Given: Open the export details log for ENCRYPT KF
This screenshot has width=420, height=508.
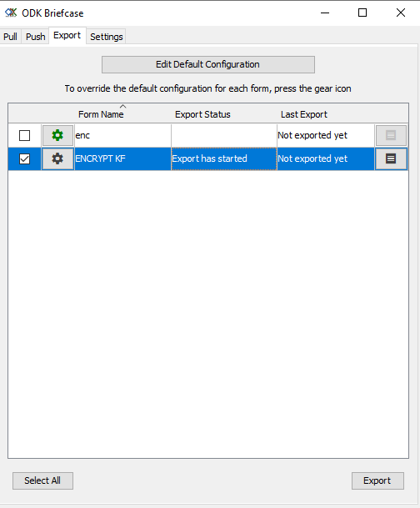Looking at the screenshot, I should (x=391, y=158).
